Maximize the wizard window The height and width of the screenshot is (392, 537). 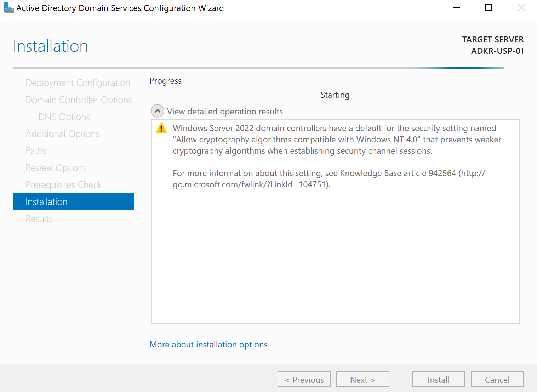(489, 8)
